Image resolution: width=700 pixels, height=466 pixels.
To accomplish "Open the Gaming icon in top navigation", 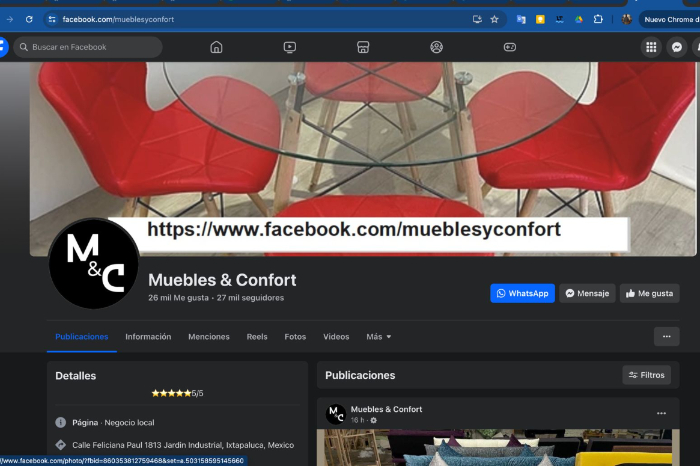I will [x=509, y=47].
